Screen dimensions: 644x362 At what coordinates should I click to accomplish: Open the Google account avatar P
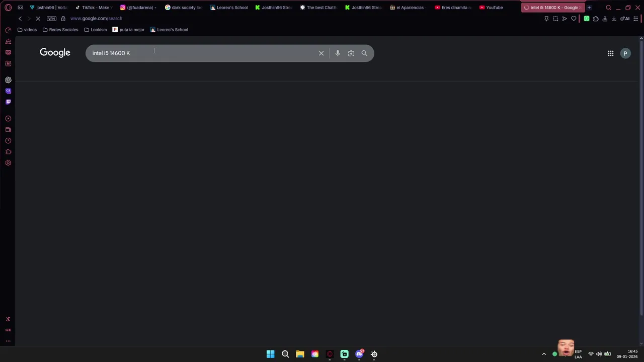625,53
